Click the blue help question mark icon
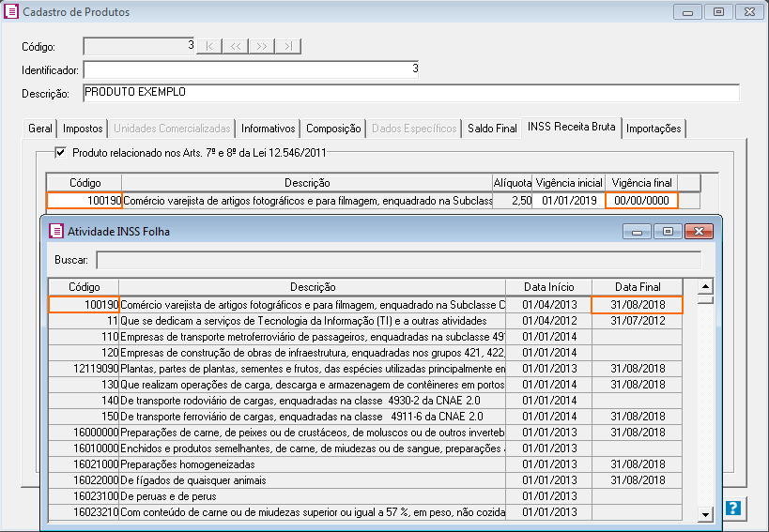The height and width of the screenshot is (532, 769). (732, 508)
